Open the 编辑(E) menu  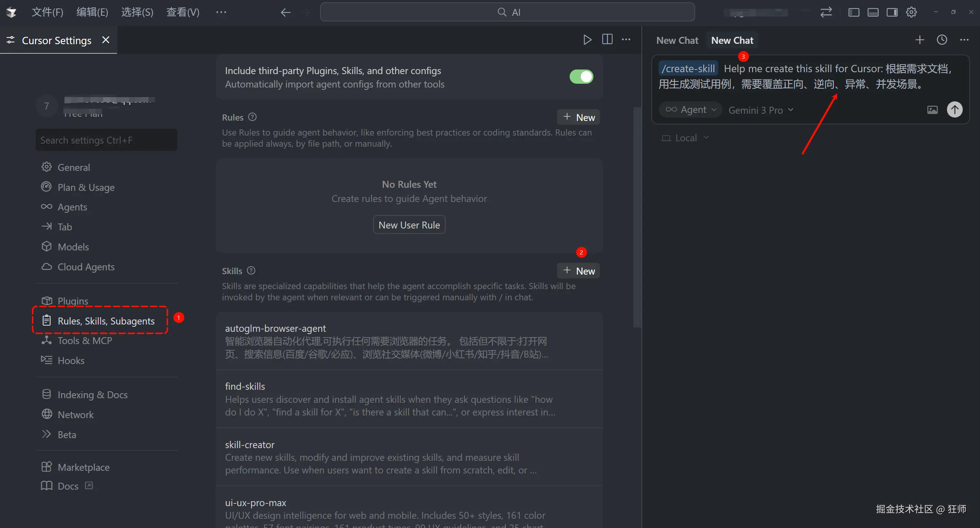pos(92,12)
